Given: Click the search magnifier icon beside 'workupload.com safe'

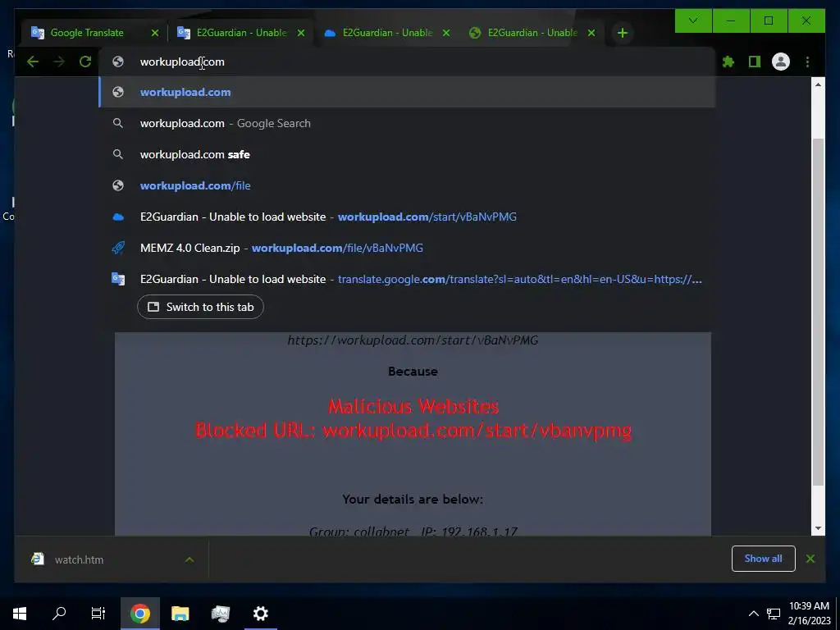Looking at the screenshot, I should point(118,154).
